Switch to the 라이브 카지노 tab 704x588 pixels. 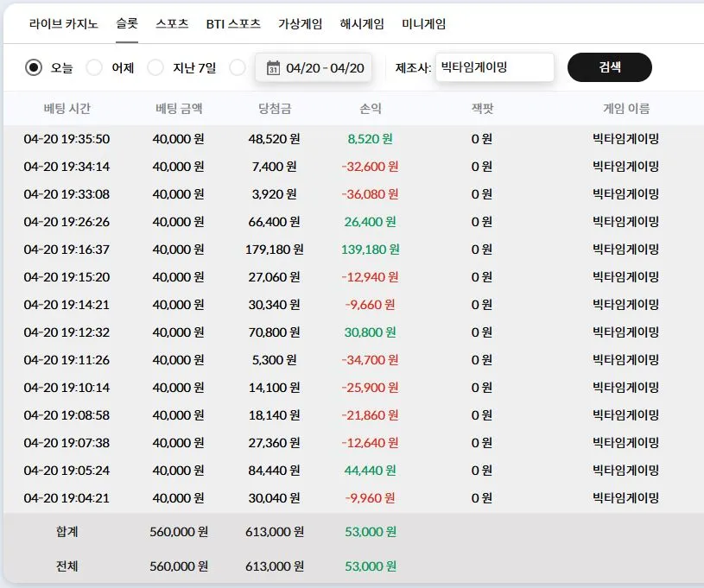pyautogui.click(x=63, y=24)
